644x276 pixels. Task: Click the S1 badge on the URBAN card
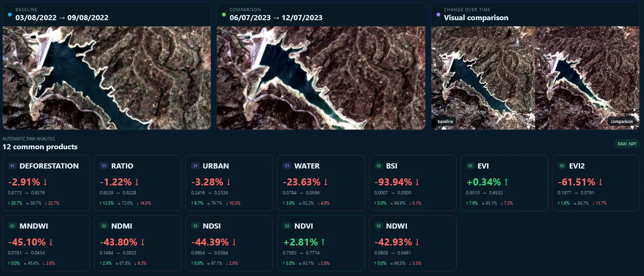click(196, 166)
